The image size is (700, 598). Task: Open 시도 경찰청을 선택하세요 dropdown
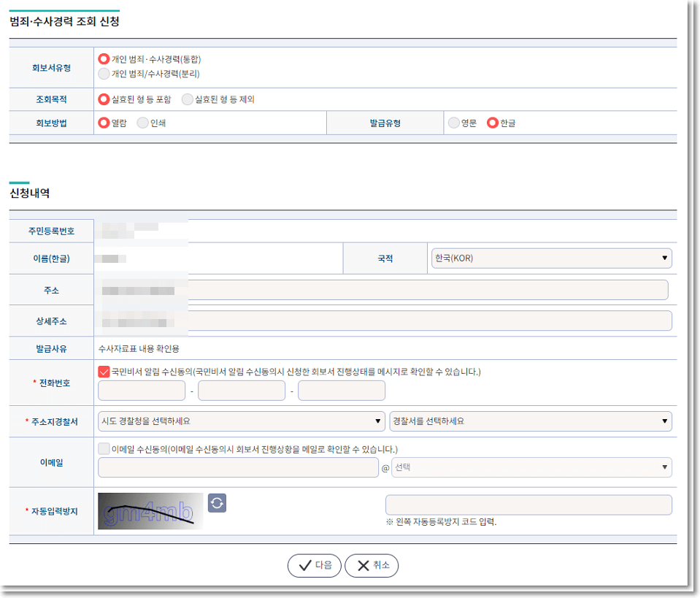241,421
